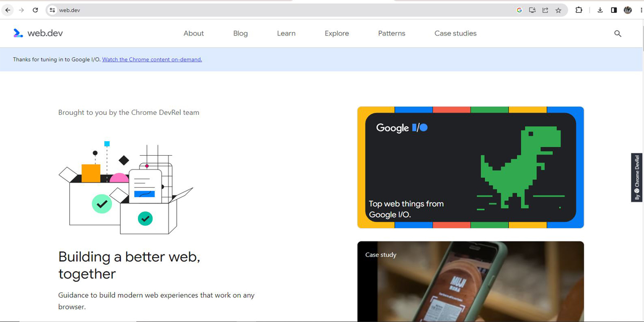The image size is (644, 322).
Task: Reload the web.dev page
Action: click(35, 10)
